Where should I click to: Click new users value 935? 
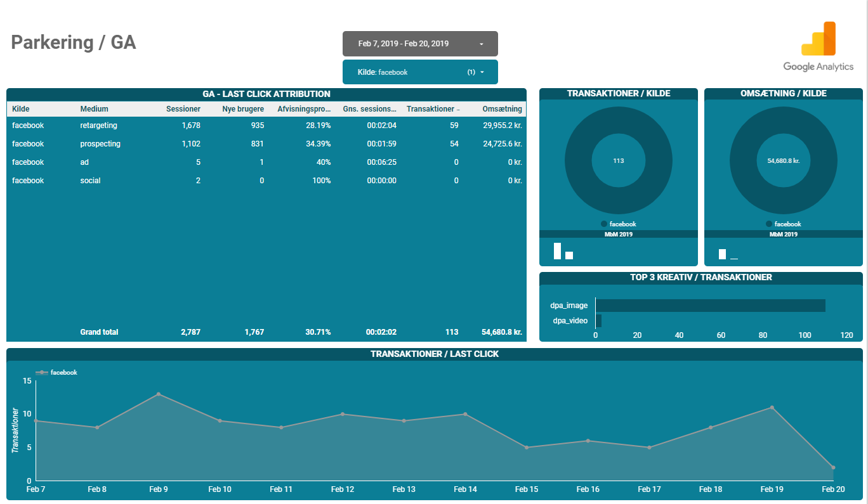pyautogui.click(x=258, y=126)
